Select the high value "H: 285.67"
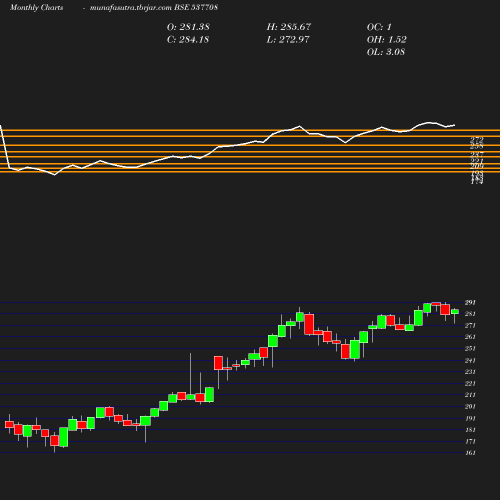This screenshot has height=500, width=500. [x=289, y=27]
